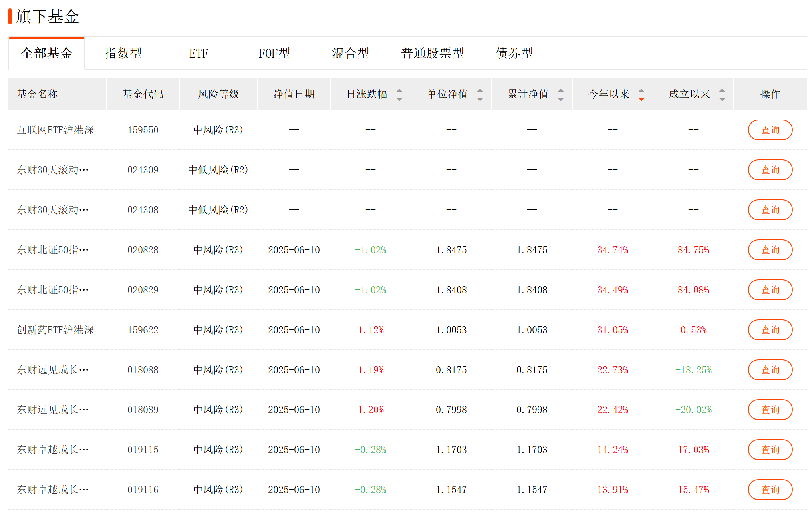812x512 pixels.
Task: Click 累计净值 header label
Action: (528, 94)
